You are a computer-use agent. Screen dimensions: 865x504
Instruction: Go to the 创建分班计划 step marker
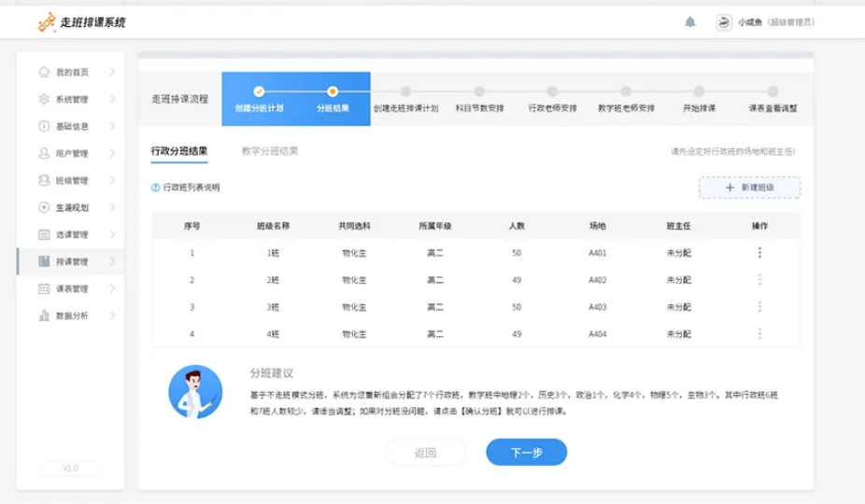pos(259,91)
